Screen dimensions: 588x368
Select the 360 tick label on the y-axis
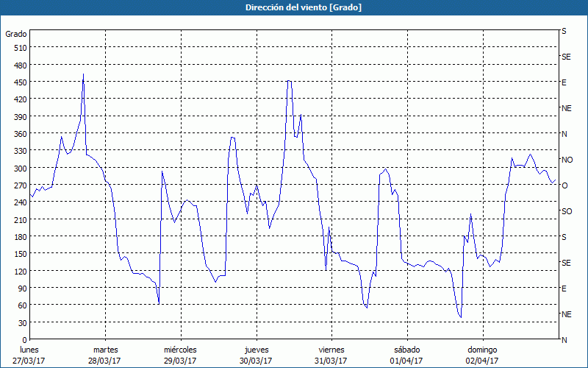tap(18, 134)
